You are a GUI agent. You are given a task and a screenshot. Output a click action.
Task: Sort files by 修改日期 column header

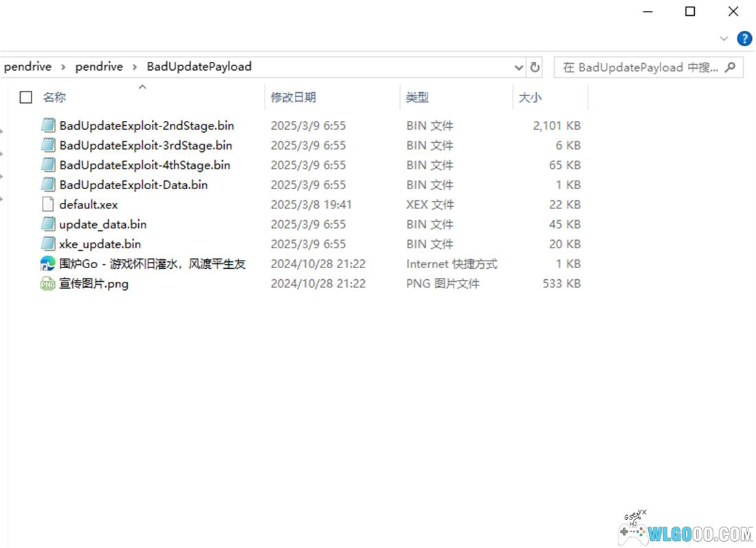293,98
